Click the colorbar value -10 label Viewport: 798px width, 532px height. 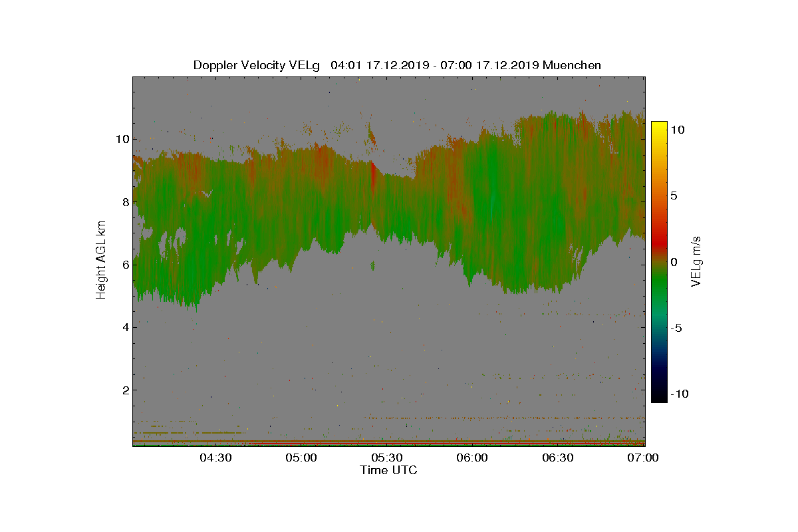(x=680, y=394)
